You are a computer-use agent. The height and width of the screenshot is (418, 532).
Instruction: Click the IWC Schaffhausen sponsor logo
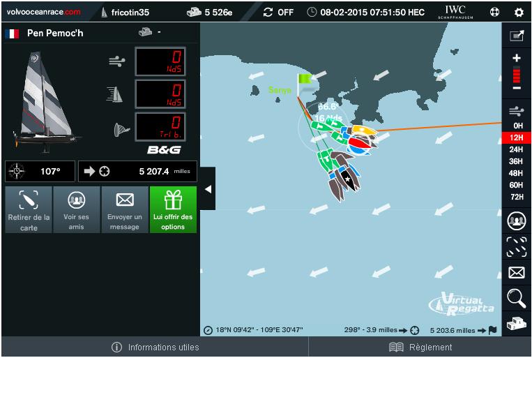pyautogui.click(x=455, y=13)
